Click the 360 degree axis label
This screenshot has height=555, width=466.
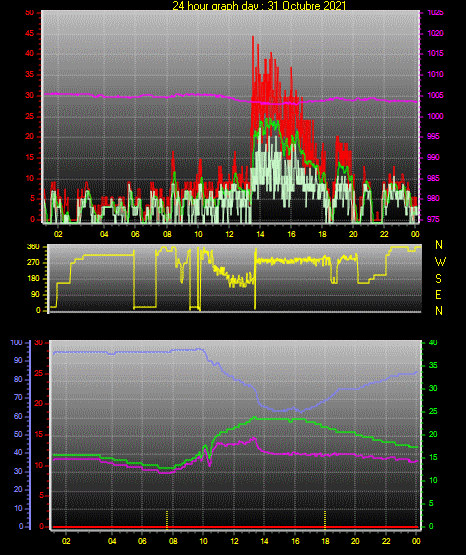tap(33, 247)
